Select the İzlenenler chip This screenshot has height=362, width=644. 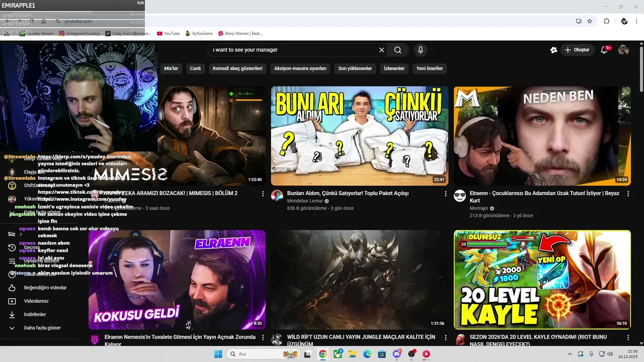click(394, 68)
